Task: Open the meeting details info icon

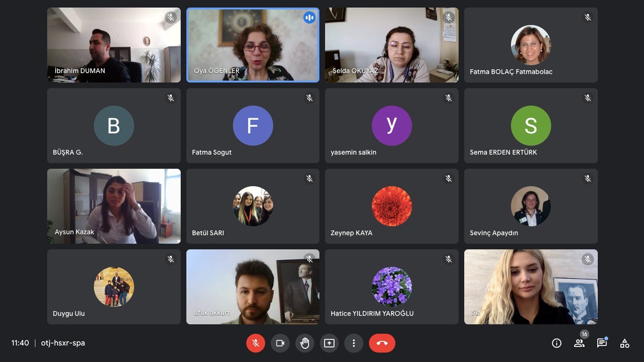Action: click(556, 343)
